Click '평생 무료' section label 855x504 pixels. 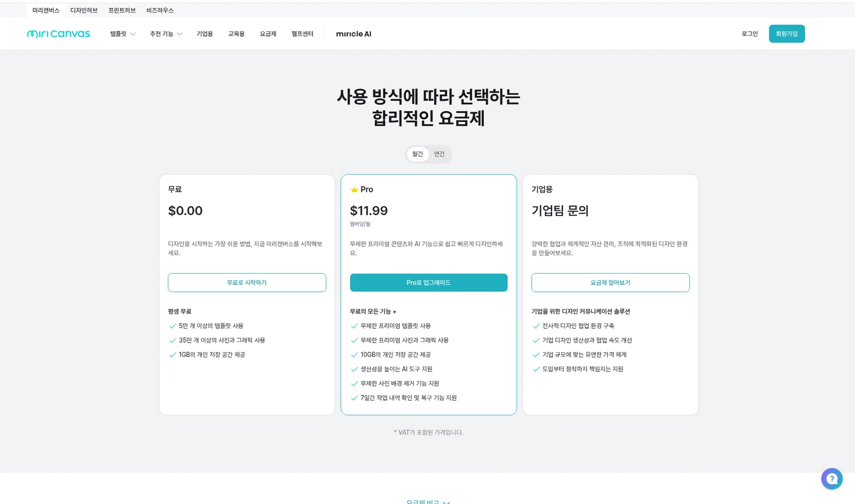coord(180,312)
